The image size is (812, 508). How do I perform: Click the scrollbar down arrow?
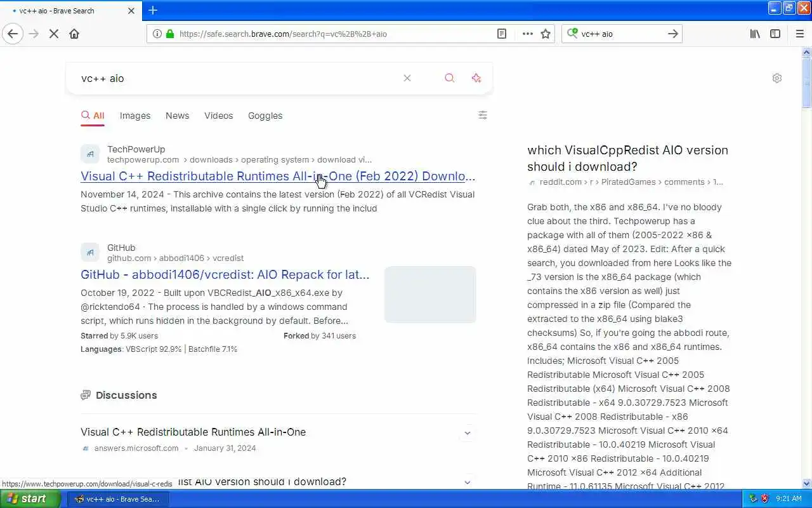pyautogui.click(x=806, y=484)
